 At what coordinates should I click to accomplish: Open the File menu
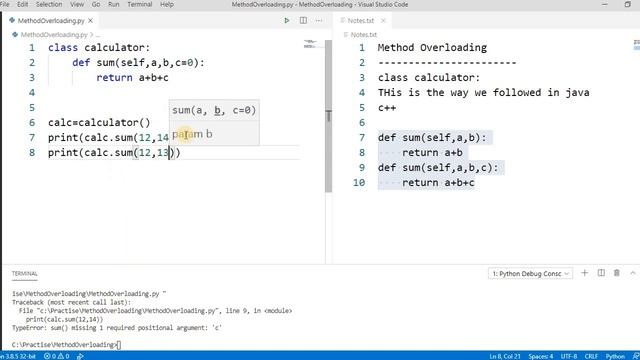[5, 4]
